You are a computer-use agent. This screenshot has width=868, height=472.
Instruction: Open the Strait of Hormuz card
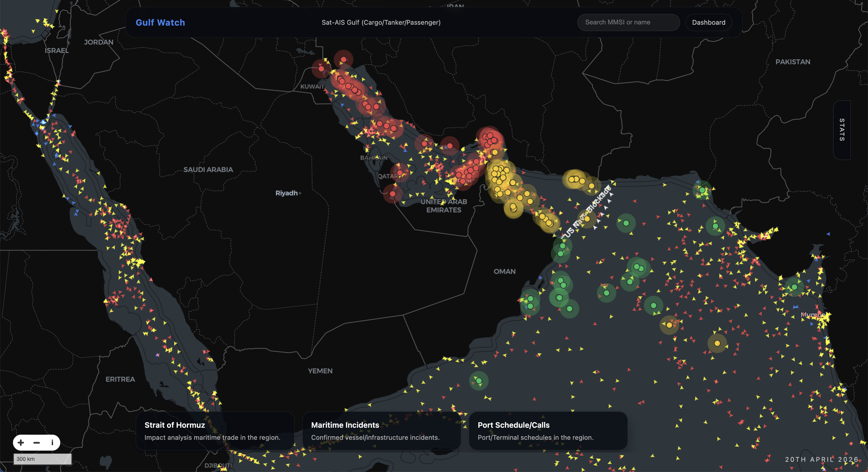(215, 431)
